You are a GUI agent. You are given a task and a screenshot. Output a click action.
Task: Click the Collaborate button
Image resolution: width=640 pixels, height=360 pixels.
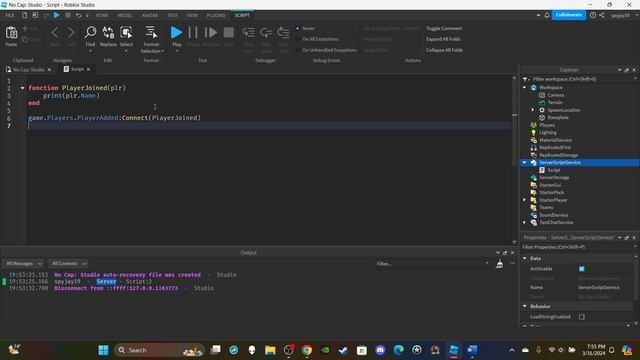[x=569, y=15]
